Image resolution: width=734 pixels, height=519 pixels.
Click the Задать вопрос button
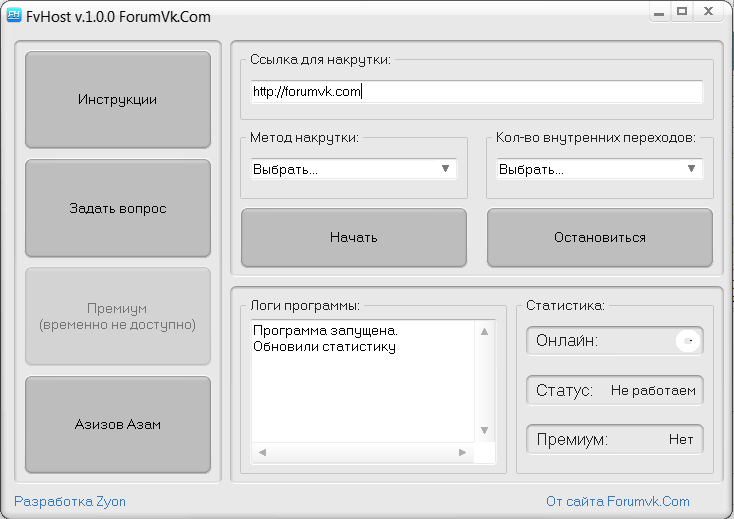(118, 208)
